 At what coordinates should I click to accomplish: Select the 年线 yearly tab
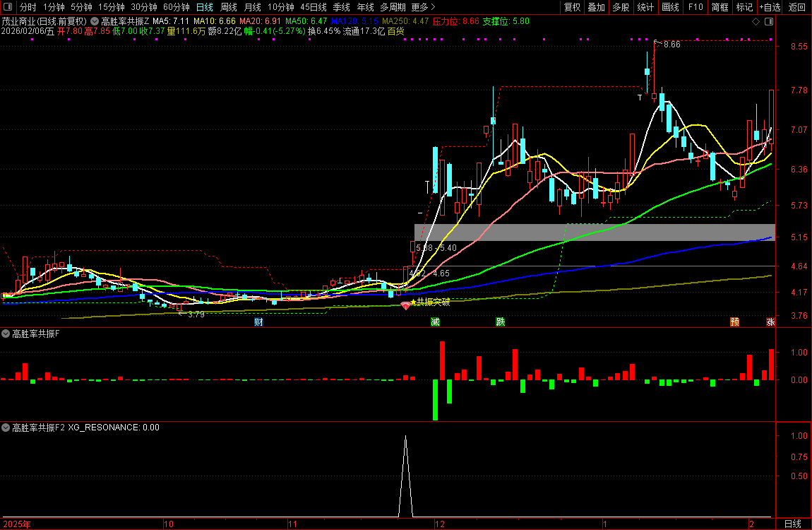pos(365,7)
